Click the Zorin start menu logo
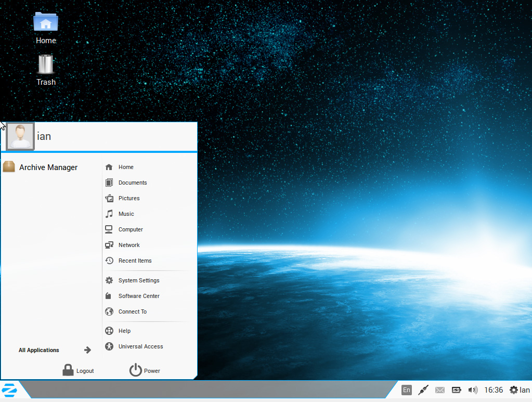The image size is (532, 402). (x=10, y=390)
